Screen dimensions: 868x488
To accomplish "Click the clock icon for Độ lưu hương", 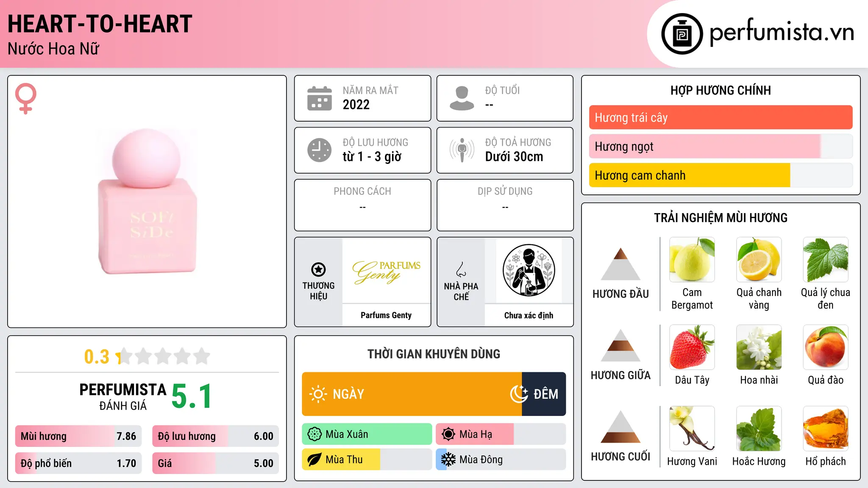I will tap(320, 150).
